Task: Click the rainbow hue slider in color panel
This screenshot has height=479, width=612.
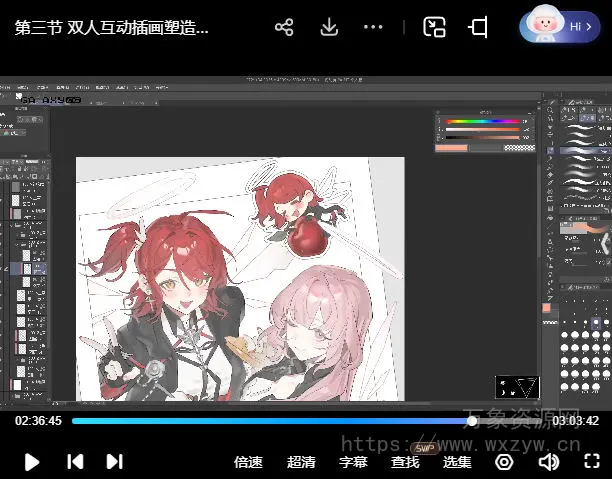Action: coord(482,123)
